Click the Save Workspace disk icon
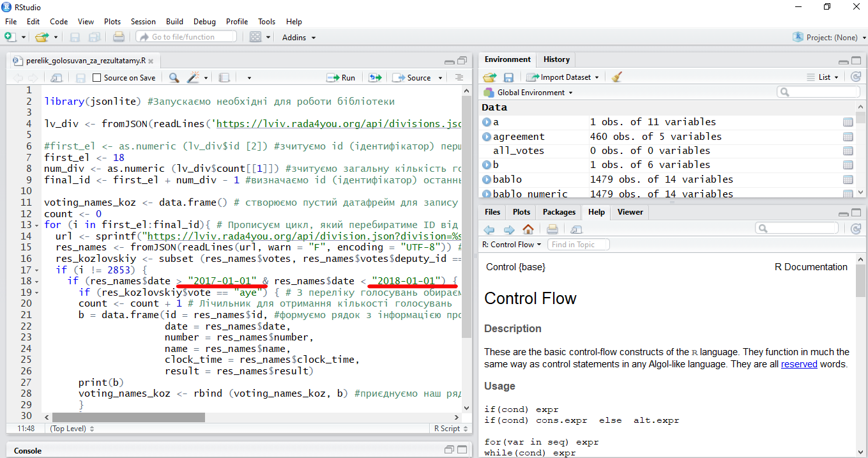 pyautogui.click(x=508, y=77)
